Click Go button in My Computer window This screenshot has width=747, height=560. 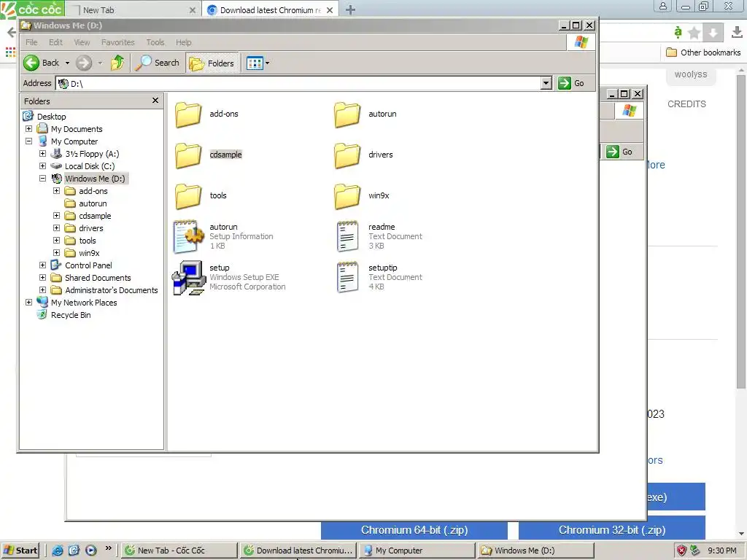(620, 152)
